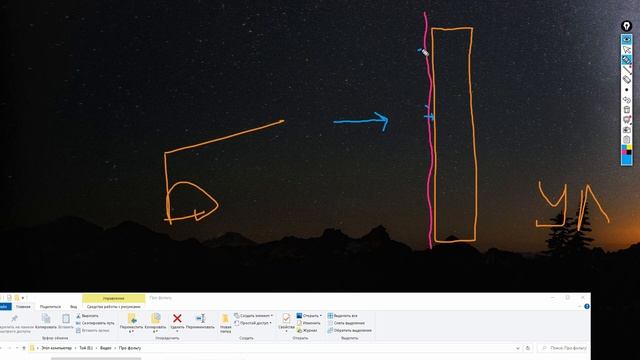Screen dimensions: 640x360
Task: Toggle the eye visibility tool in drawing toolbar
Action: [x=627, y=40]
